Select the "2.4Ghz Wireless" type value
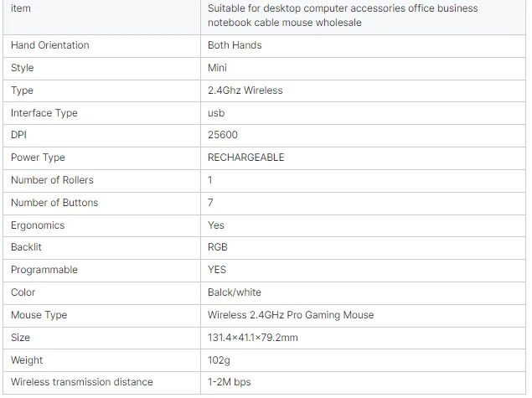This screenshot has width=532, height=398. [245, 90]
